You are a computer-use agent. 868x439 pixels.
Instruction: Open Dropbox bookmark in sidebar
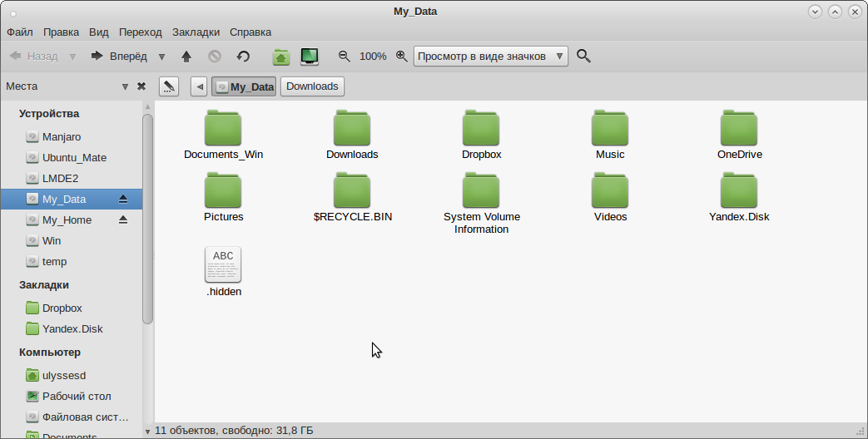tap(72, 308)
